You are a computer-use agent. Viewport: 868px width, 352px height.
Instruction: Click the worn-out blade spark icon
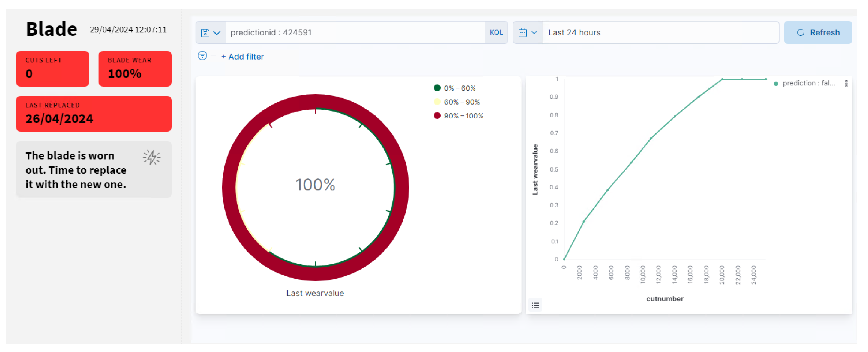pyautogui.click(x=152, y=157)
